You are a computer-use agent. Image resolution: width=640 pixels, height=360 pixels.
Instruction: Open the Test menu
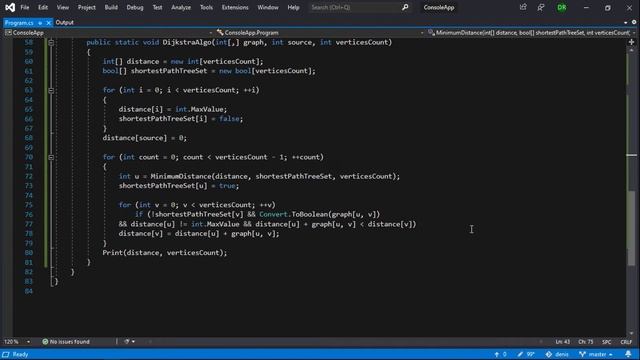157,7
